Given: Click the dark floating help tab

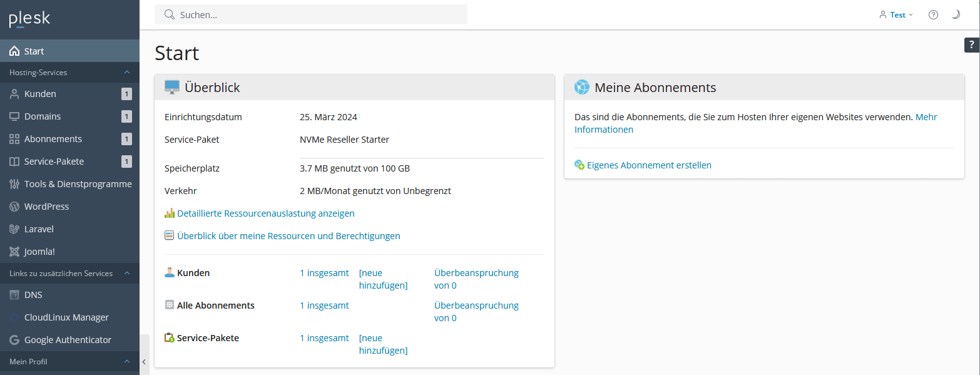Looking at the screenshot, I should [971, 45].
